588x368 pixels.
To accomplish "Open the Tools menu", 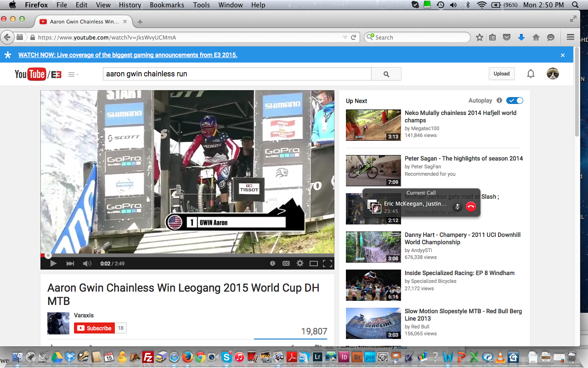I will pyautogui.click(x=201, y=5).
